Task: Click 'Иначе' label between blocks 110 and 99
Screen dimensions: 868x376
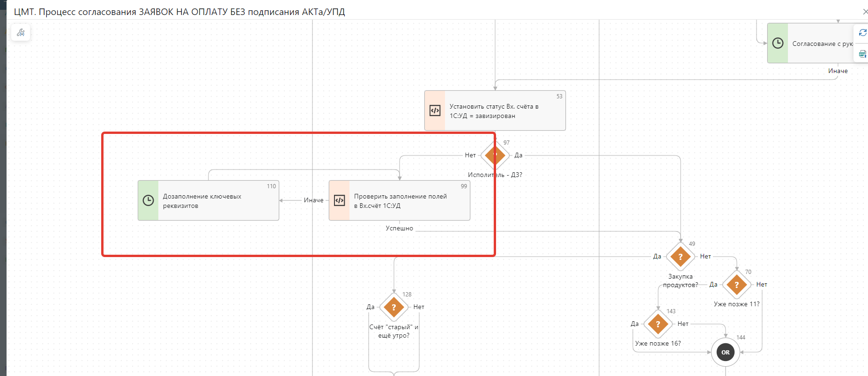Action: [x=313, y=200]
